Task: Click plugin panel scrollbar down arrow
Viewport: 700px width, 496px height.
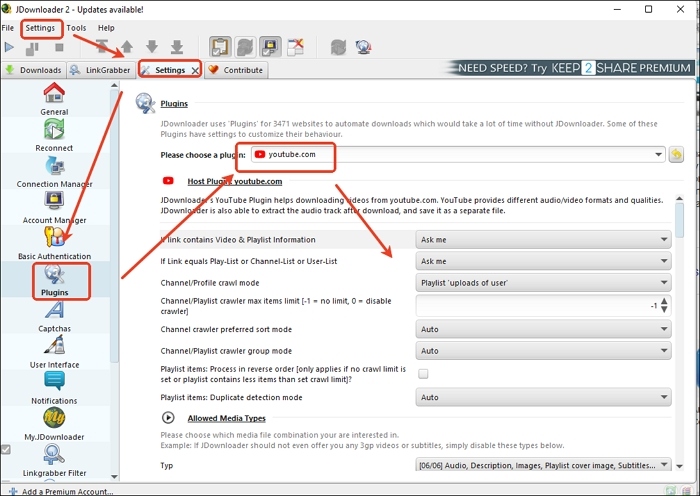Action: click(x=679, y=466)
